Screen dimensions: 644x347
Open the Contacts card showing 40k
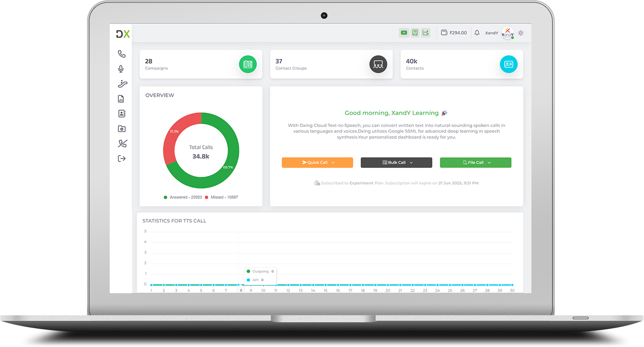[462, 64]
